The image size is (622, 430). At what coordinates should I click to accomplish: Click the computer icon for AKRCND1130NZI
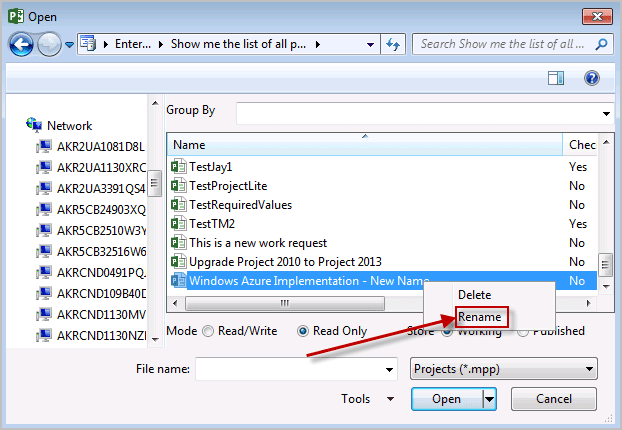[x=44, y=336]
